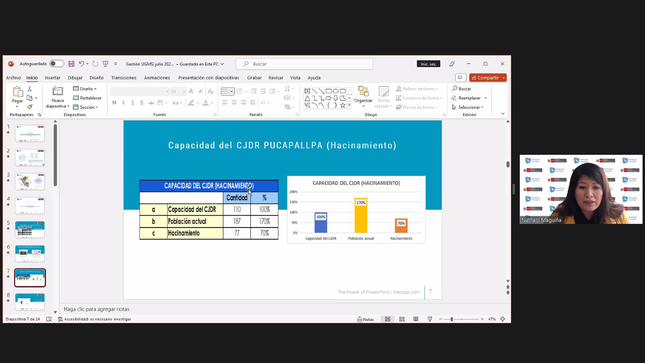The height and width of the screenshot is (363, 645).
Task: Click the zoom slider handle
Action: click(x=452, y=319)
